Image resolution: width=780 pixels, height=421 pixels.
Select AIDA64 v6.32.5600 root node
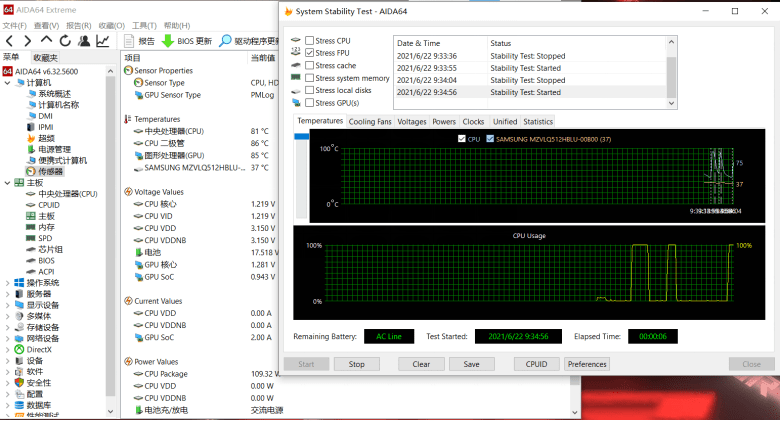coord(46,71)
